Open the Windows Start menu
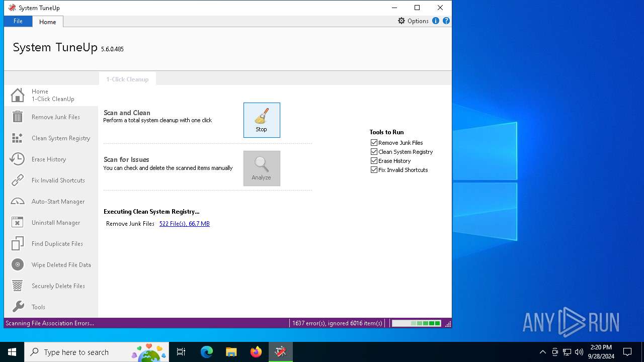The width and height of the screenshot is (644, 362). point(12,352)
